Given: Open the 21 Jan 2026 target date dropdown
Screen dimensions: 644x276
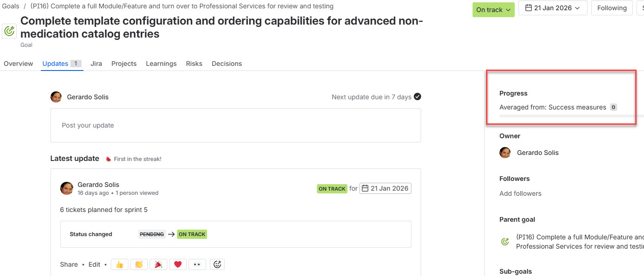Looking at the screenshot, I should pos(553,8).
